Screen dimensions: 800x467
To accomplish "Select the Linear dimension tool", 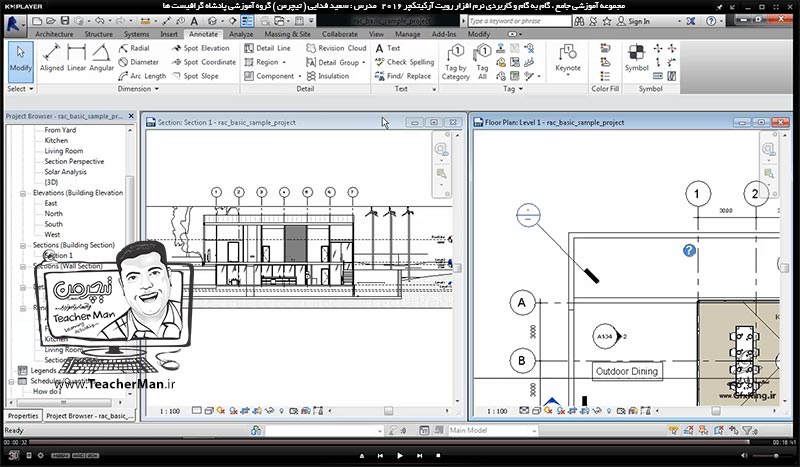I will [x=76, y=58].
